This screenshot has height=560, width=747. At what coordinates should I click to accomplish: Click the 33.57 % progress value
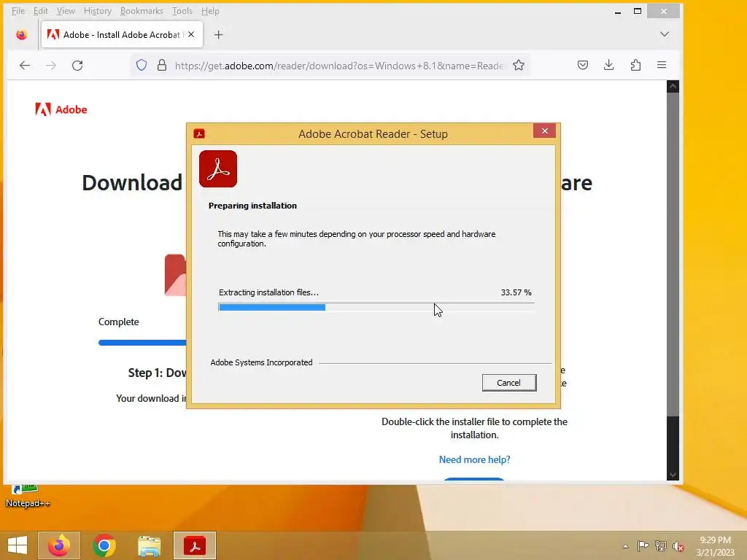point(516,292)
